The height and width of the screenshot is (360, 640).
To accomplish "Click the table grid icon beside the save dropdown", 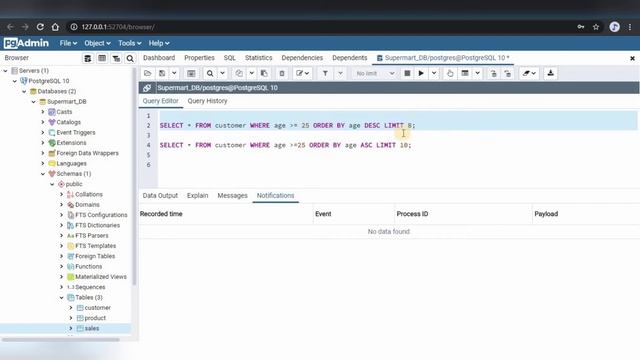I will (191, 73).
